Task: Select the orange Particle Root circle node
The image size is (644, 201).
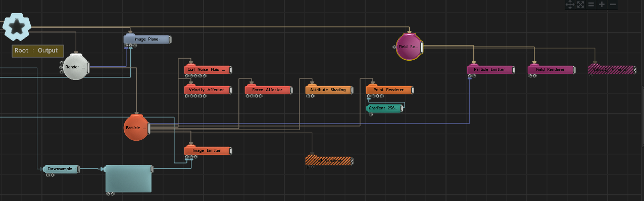Action: point(136,128)
